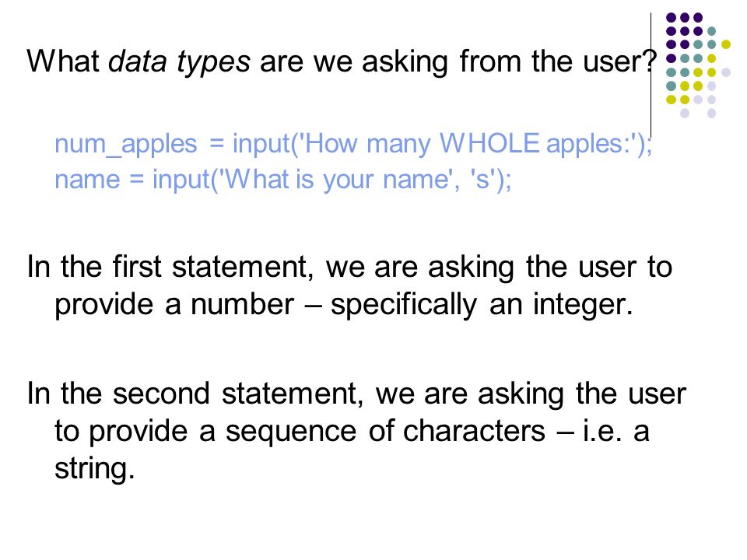Image resolution: width=747 pixels, height=560 pixels.
Task: Click the 'What is your name' prompt string
Action: pyautogui.click(x=336, y=180)
